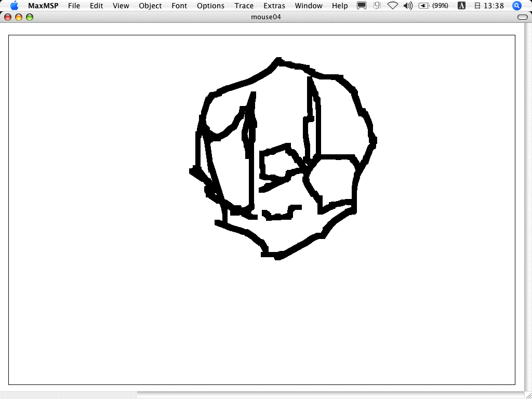The image size is (532, 399).
Task: Open the Apple menu
Action: [x=14, y=5]
